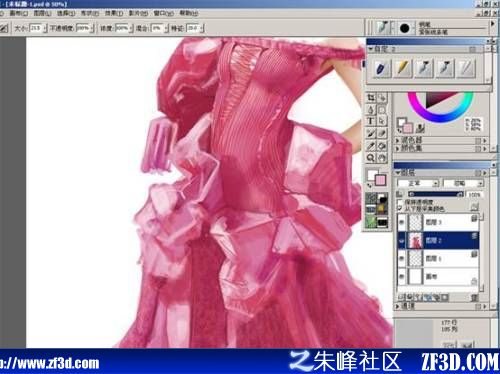Select the 图层 1 layer row
The height and width of the screenshot is (374, 500).
click(x=438, y=258)
